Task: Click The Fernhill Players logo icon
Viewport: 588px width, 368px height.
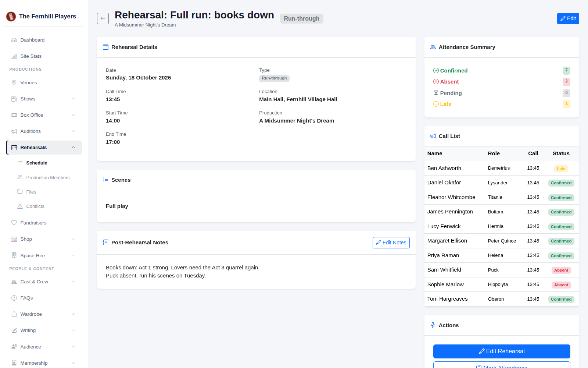Action: 11,16
